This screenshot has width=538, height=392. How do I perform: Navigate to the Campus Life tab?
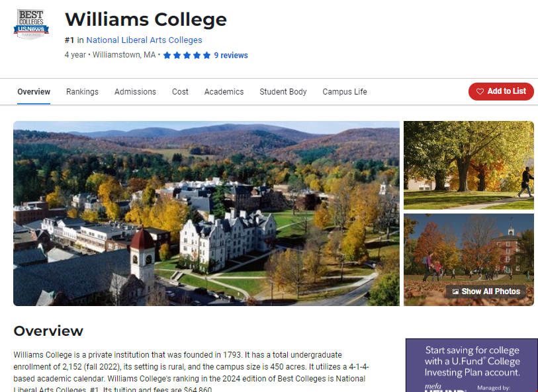(x=345, y=92)
